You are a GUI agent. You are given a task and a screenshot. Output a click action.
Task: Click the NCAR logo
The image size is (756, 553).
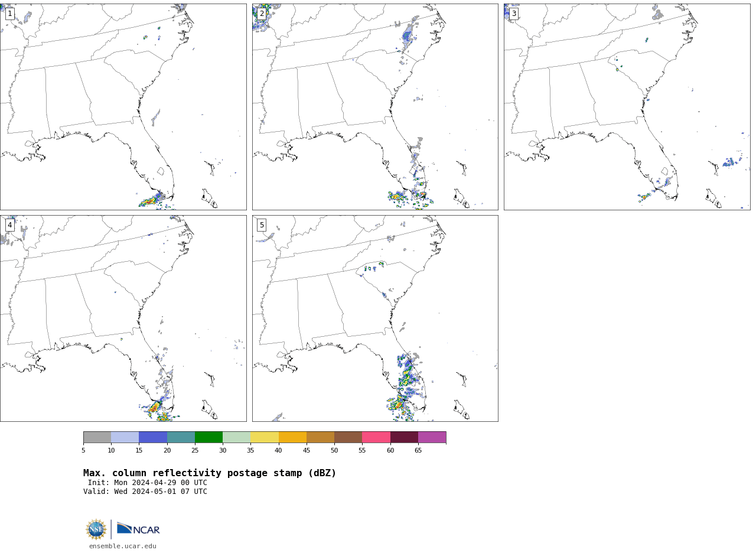[138, 529]
